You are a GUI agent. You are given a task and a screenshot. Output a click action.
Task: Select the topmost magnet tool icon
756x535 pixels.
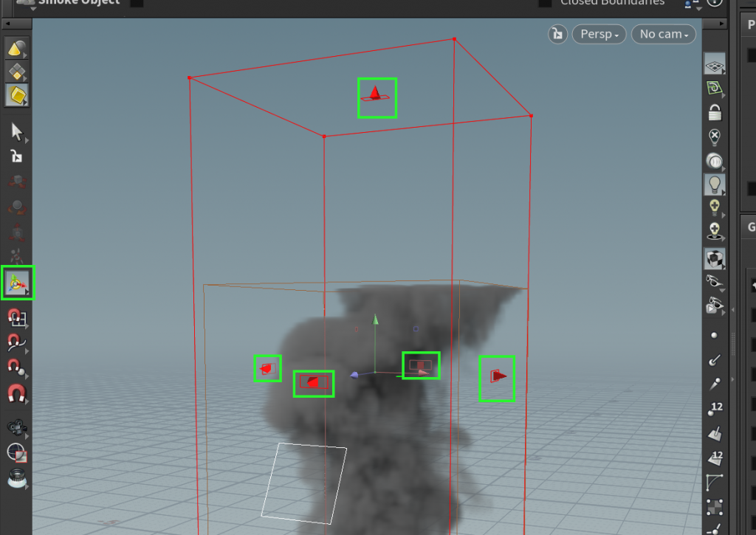pos(16,317)
